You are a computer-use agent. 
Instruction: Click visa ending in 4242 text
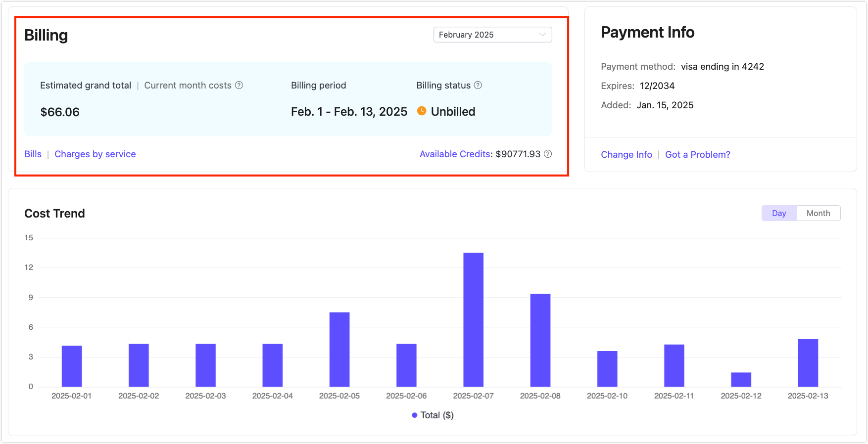pos(723,66)
